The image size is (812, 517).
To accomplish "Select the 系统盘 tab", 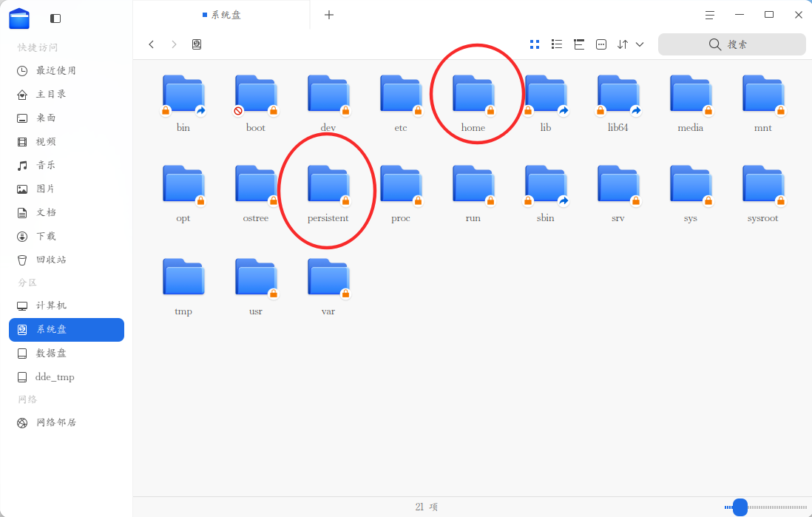I will (222, 15).
